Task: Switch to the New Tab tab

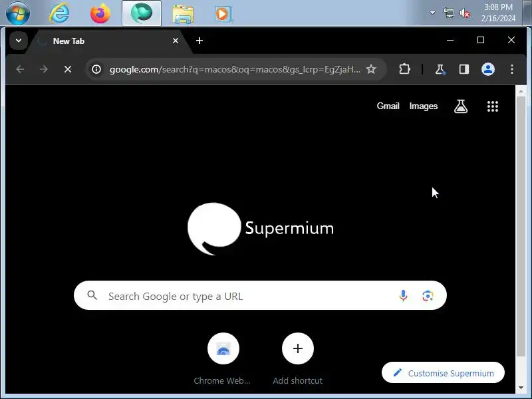Action: click(x=108, y=41)
